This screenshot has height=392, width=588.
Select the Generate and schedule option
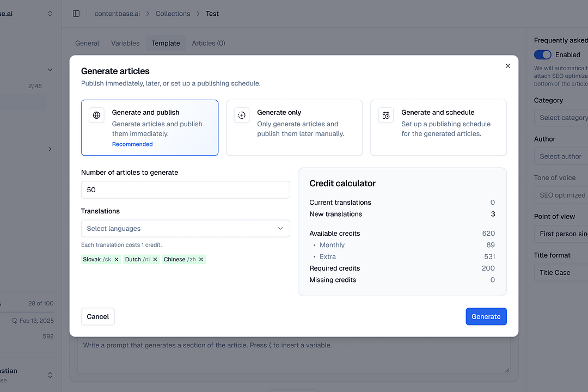pos(438,127)
